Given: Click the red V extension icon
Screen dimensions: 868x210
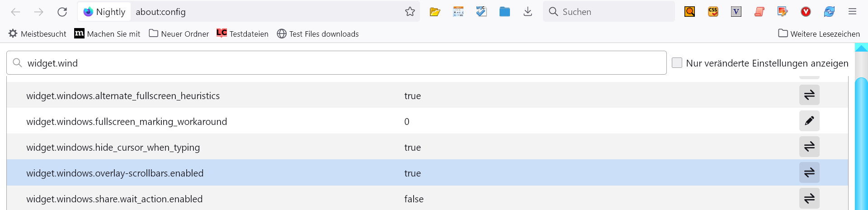Looking at the screenshot, I should click(806, 12).
